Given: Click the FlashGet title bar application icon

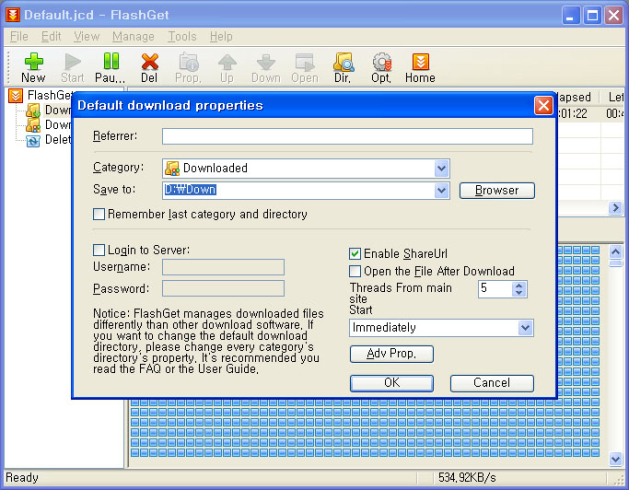Looking at the screenshot, I should pos(12,15).
